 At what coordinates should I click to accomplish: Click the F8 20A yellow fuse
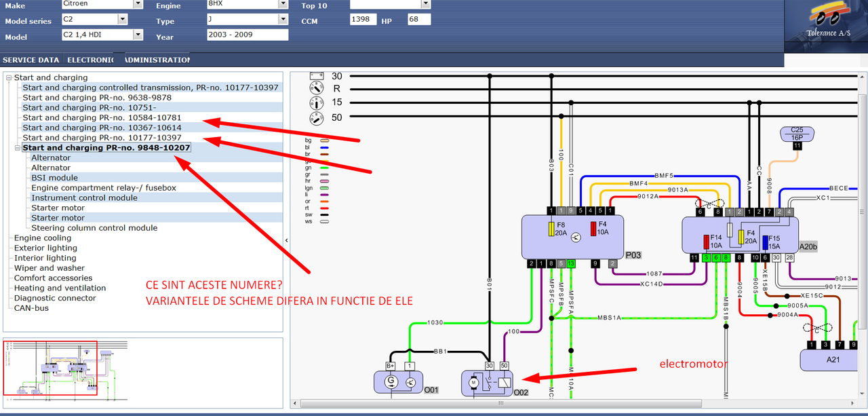(x=551, y=229)
